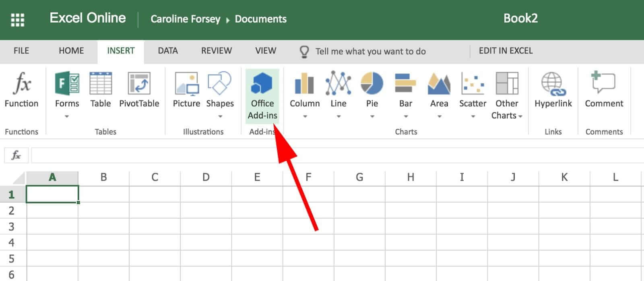Insert a Bar chart

pyautogui.click(x=406, y=90)
